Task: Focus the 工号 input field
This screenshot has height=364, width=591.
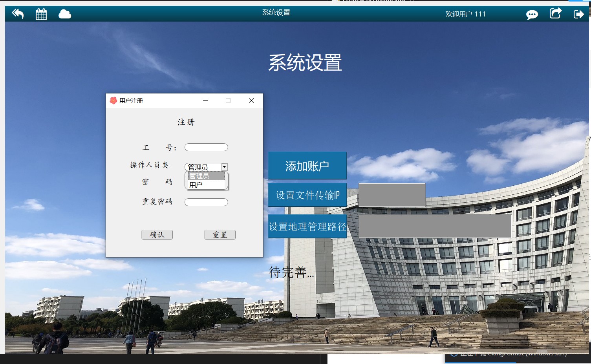Action: [206, 147]
